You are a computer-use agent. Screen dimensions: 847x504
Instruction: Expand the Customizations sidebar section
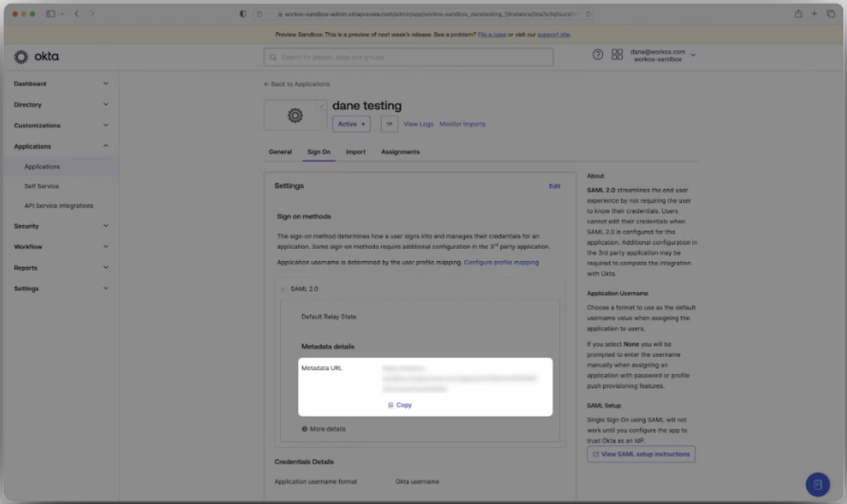click(60, 125)
